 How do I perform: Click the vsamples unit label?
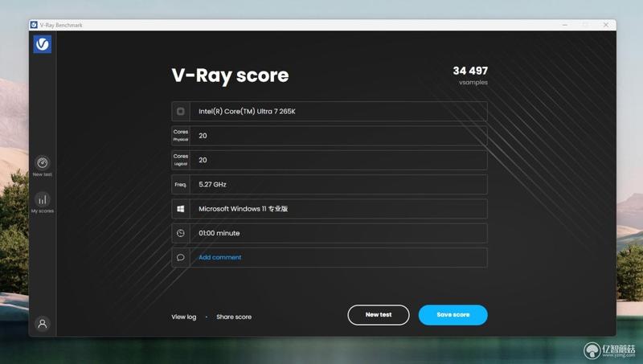[473, 83]
